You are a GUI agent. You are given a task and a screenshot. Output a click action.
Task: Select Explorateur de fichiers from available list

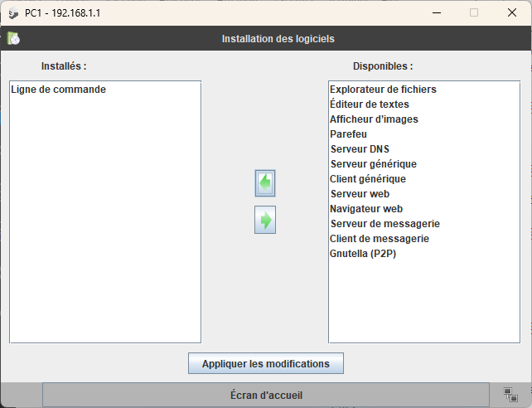[383, 90]
